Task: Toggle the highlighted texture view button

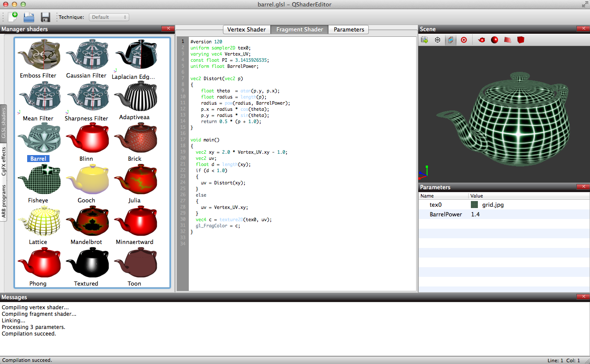Action: [x=450, y=40]
